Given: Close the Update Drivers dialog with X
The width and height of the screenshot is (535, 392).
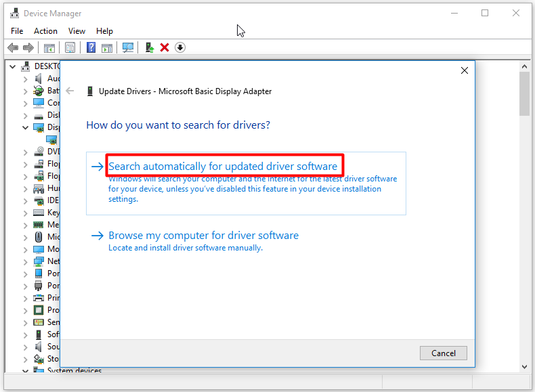Looking at the screenshot, I should tap(465, 70).
